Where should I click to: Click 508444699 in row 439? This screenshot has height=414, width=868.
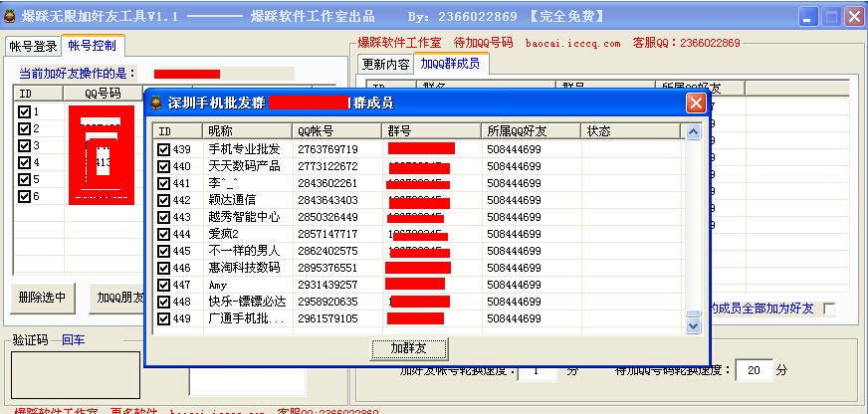[x=515, y=149]
